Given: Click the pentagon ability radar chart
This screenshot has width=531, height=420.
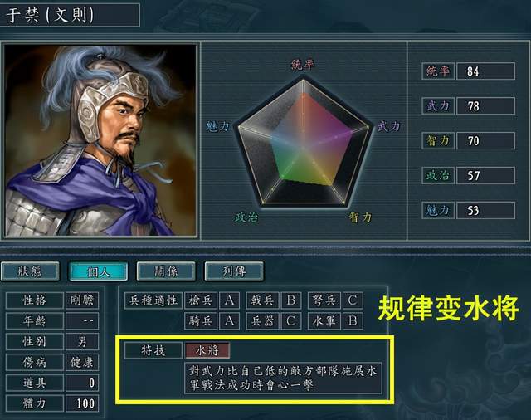Looking at the screenshot, I should click(303, 142).
